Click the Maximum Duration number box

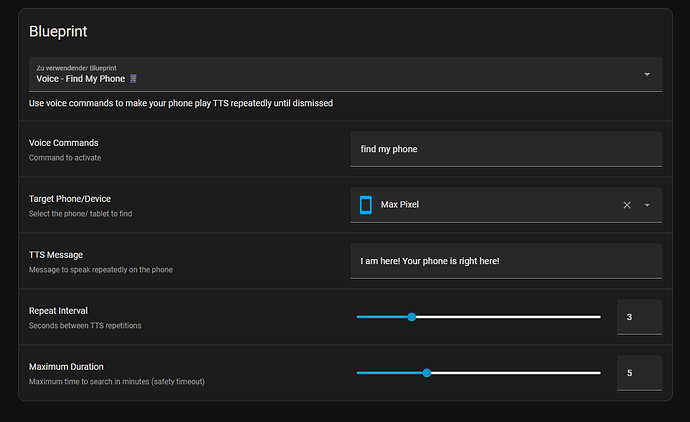pos(639,373)
